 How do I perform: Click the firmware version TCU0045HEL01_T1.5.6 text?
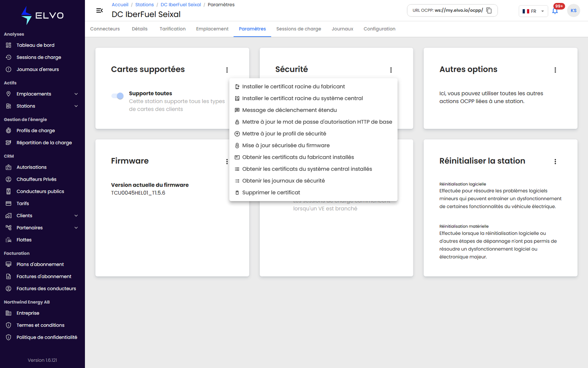pos(138,193)
